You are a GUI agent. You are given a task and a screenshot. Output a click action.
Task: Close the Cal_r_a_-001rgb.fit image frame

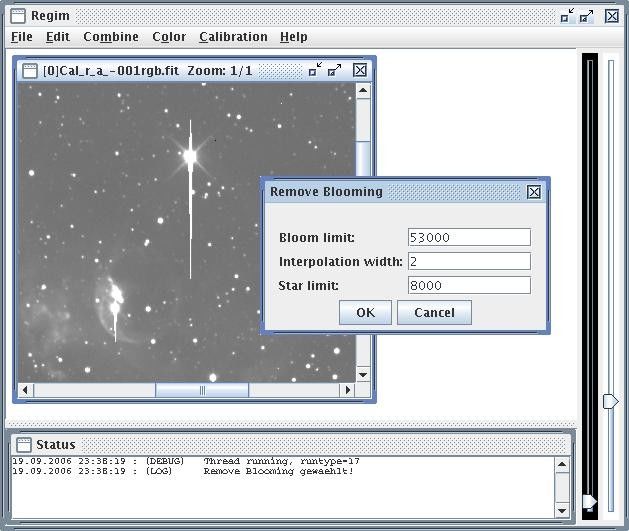[x=360, y=70]
